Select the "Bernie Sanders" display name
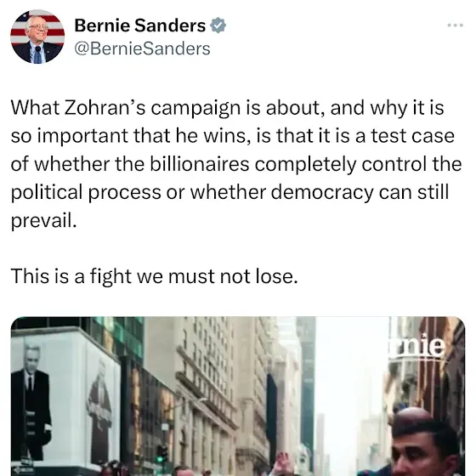The image size is (476, 476). tap(140, 25)
